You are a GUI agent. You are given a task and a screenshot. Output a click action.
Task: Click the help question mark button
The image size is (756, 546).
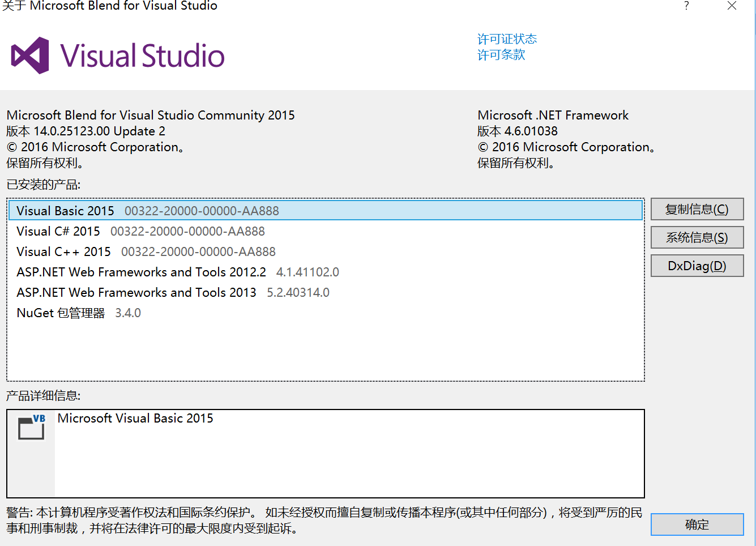click(x=686, y=6)
